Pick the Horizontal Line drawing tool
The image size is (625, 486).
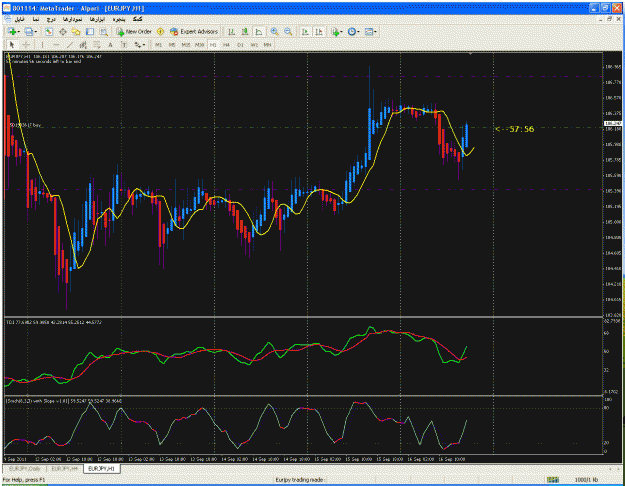(x=56, y=45)
